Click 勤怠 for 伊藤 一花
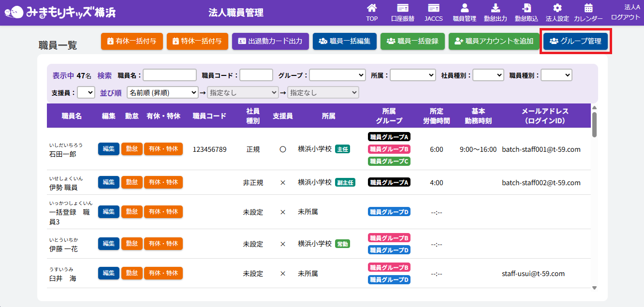Viewport: 644px width, 307px height. (132, 244)
